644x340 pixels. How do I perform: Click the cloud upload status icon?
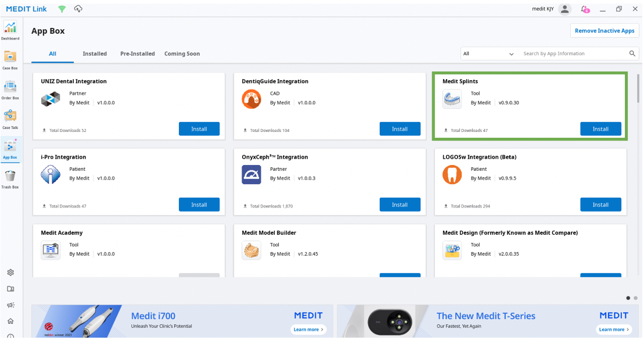(x=78, y=9)
